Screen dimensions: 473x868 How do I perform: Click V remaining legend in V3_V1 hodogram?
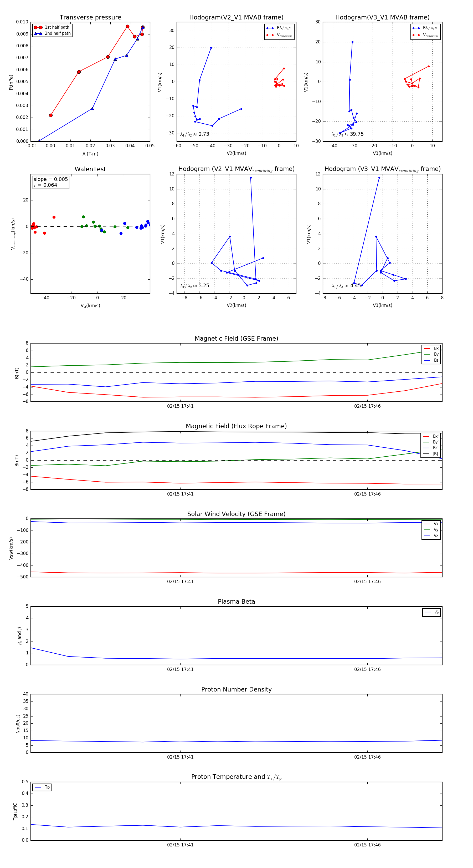[425, 35]
